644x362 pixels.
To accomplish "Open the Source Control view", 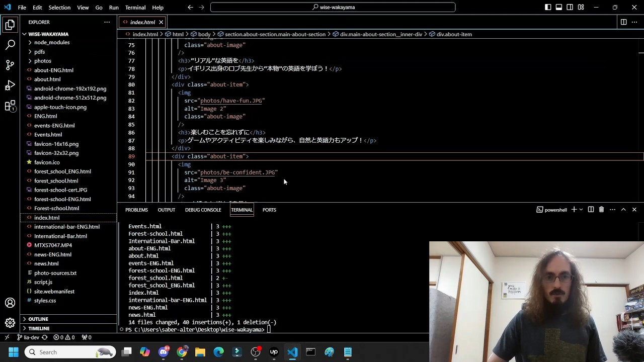I will [10, 65].
